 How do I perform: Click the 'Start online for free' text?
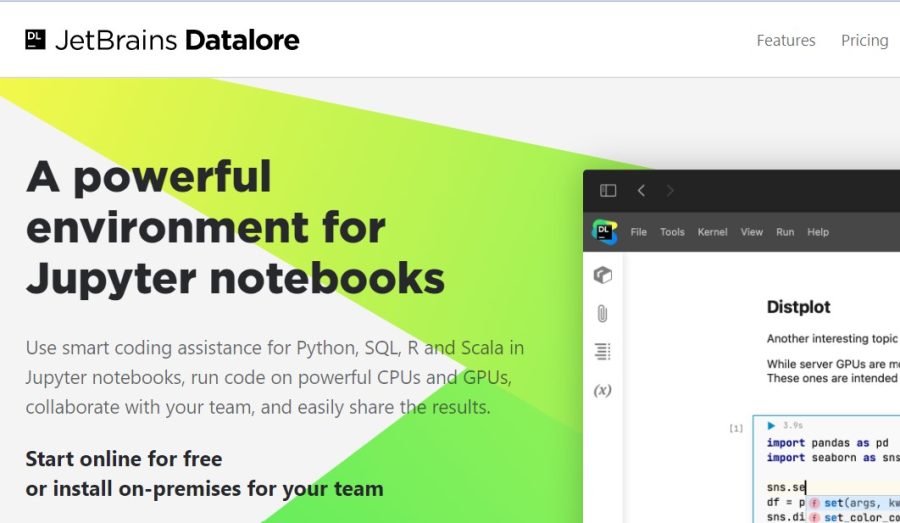click(124, 459)
